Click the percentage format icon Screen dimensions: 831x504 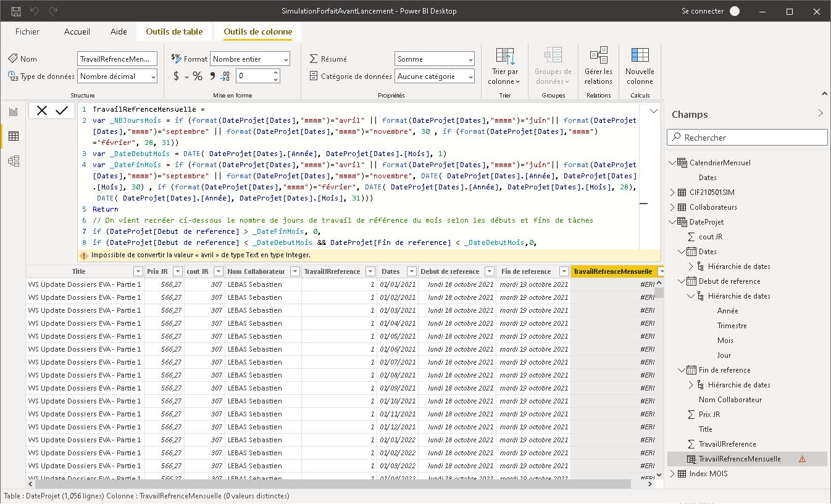click(x=198, y=76)
